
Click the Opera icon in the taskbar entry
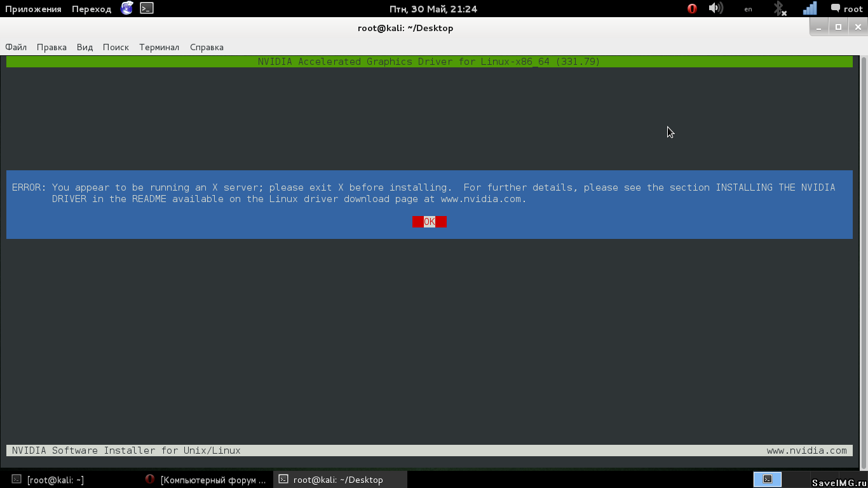(150, 479)
